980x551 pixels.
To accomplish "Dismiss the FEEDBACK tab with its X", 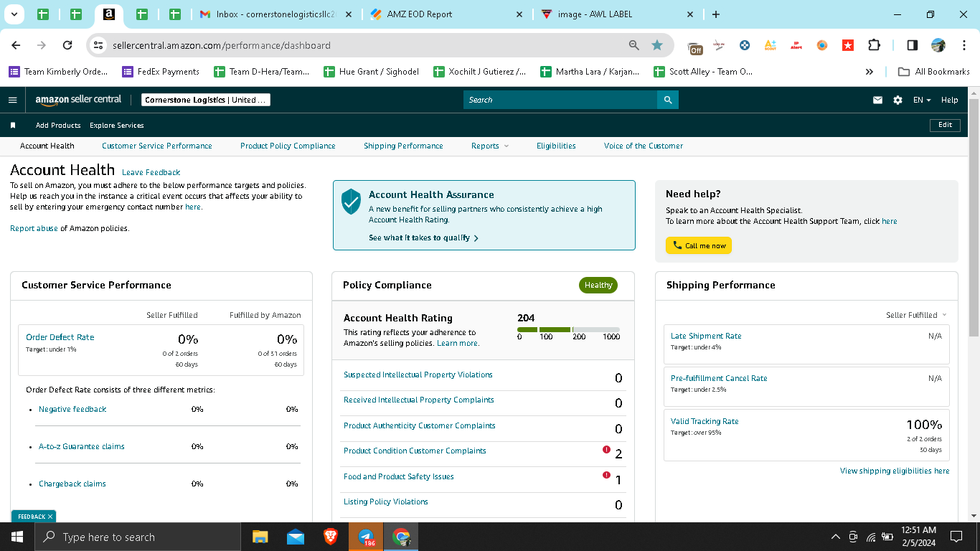I will click(x=50, y=517).
